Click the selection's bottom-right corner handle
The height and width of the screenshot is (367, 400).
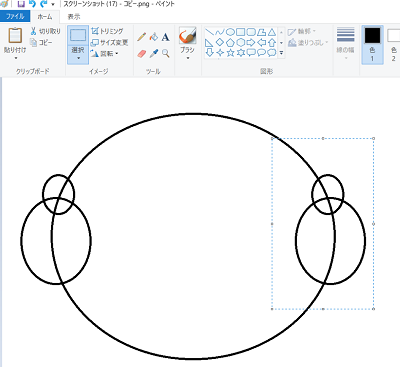pyautogui.click(x=373, y=309)
